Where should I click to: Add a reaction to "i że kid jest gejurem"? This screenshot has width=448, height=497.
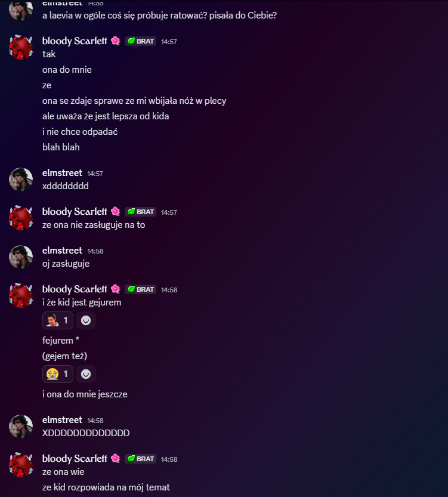click(86, 320)
